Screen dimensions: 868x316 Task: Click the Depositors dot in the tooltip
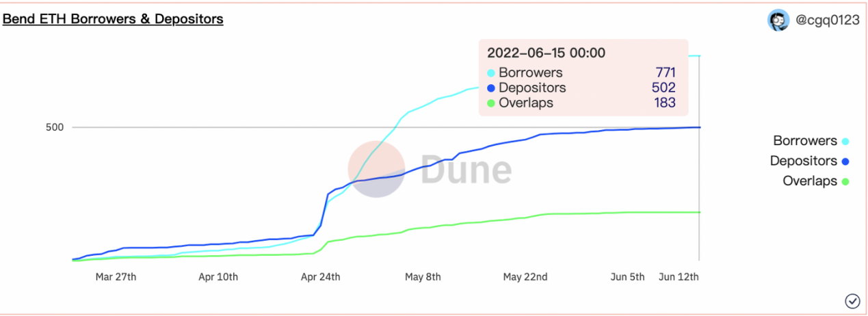pyautogui.click(x=490, y=88)
